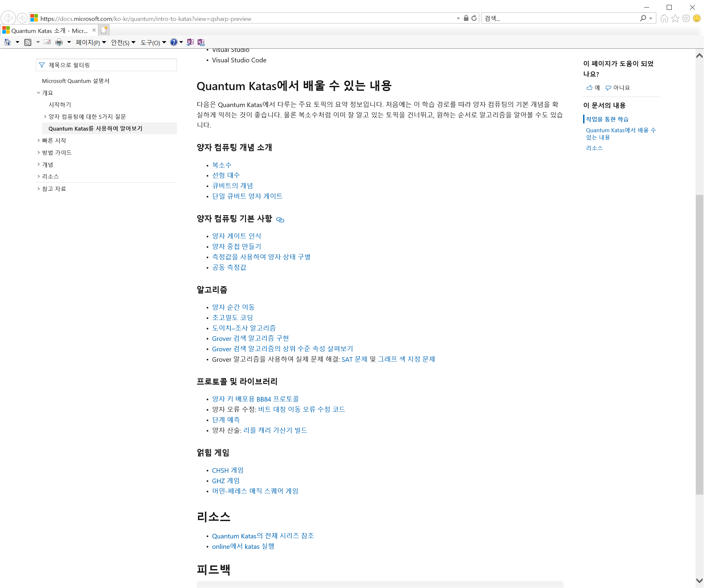Viewport: 704px width, 588px height.
Task: Click the Print toolbar icon
Action: point(59,42)
